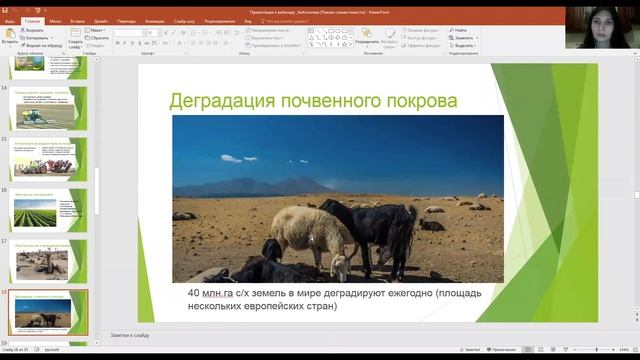Switch to Reading view in status bar
This screenshot has height=360, width=640.
pyautogui.click(x=553, y=350)
